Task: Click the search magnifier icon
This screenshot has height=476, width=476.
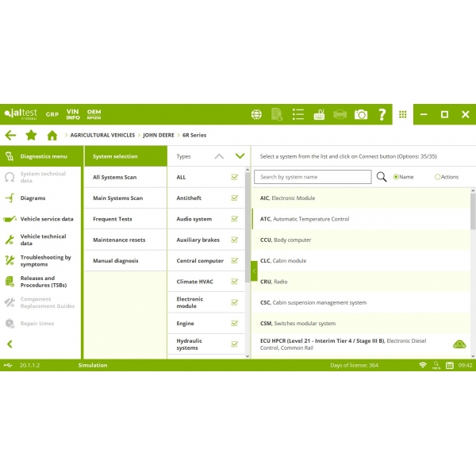Action: [382, 177]
